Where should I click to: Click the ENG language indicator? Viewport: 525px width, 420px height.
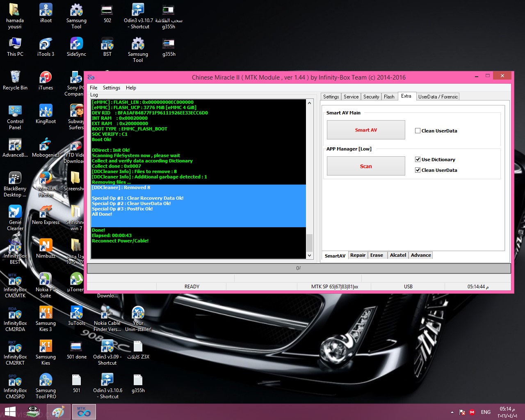click(486, 412)
